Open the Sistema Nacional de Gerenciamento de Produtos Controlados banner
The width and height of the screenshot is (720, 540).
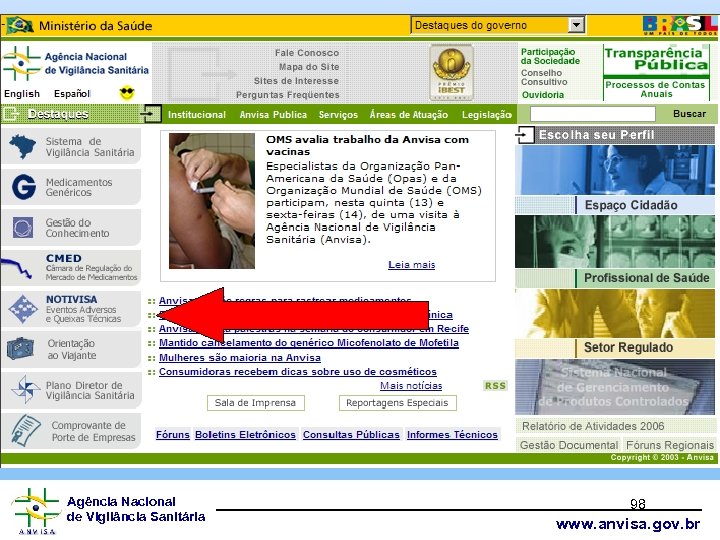click(x=615, y=387)
